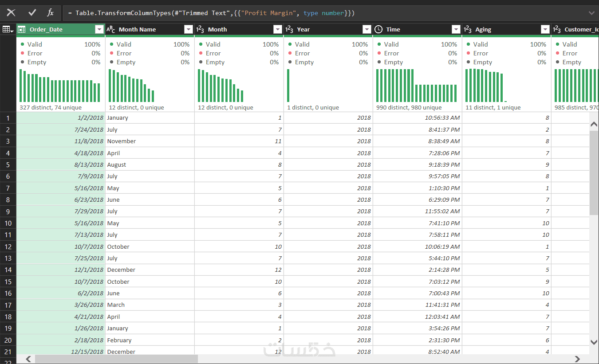Click Aging column distribution chart
Screen dimensions: 599x364
[486, 86]
